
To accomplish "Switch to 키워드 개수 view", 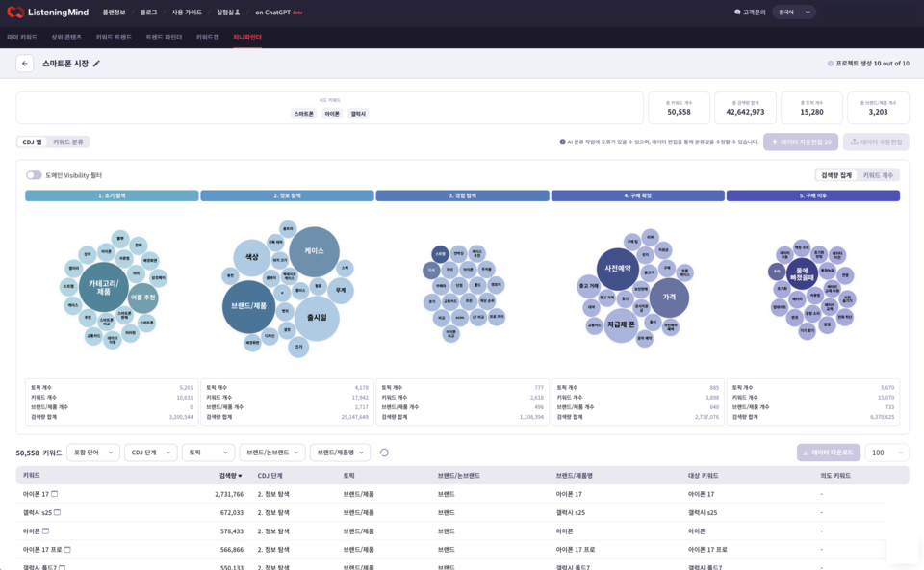I will (x=878, y=175).
